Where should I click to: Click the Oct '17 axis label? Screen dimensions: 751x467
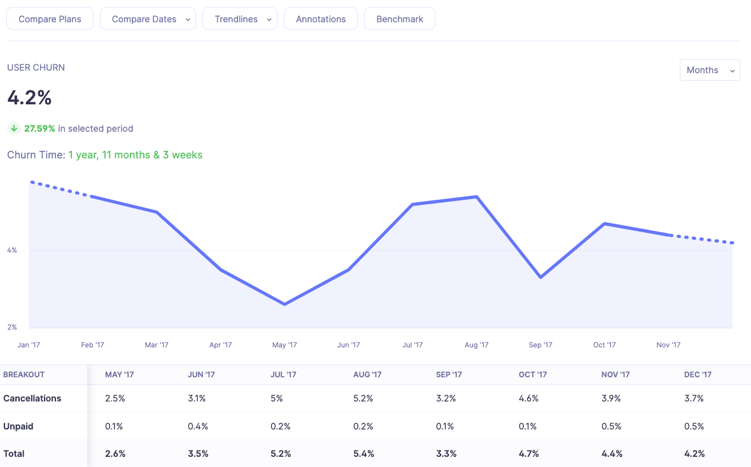tap(604, 345)
